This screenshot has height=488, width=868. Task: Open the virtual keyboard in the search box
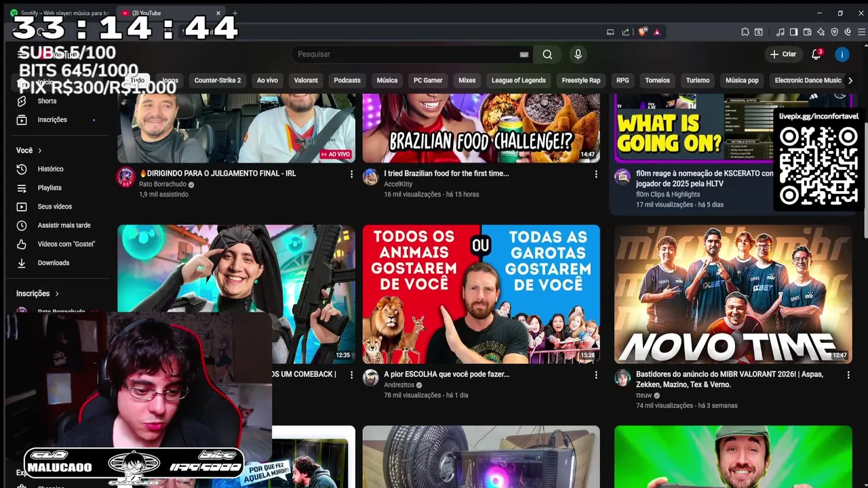524,54
